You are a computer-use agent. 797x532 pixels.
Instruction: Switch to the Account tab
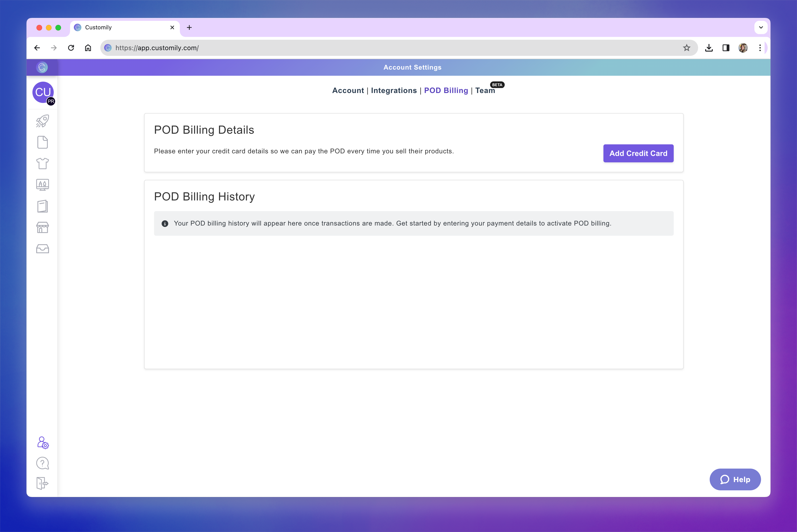click(348, 91)
